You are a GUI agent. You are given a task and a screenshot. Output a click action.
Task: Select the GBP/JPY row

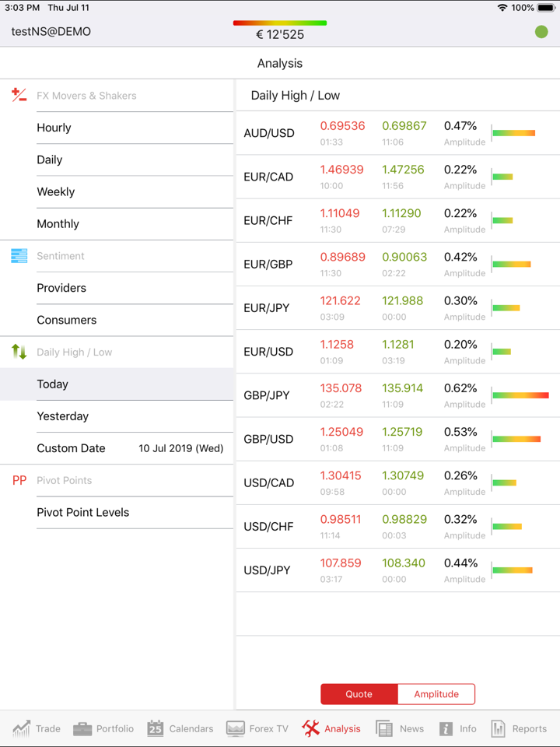[x=397, y=395]
